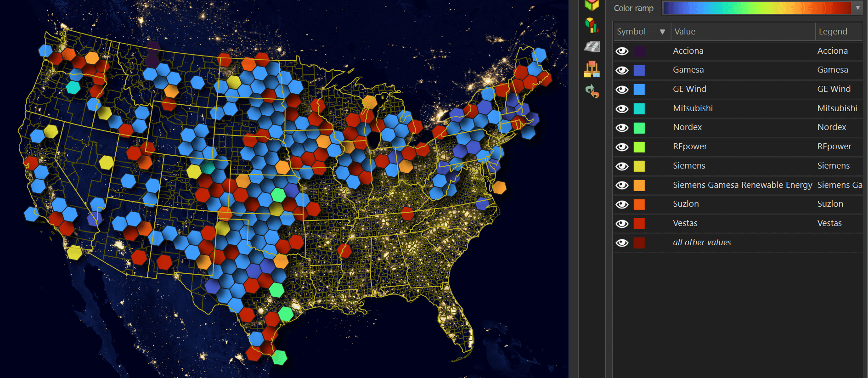
Task: Click the Legend column header
Action: pyautogui.click(x=838, y=32)
